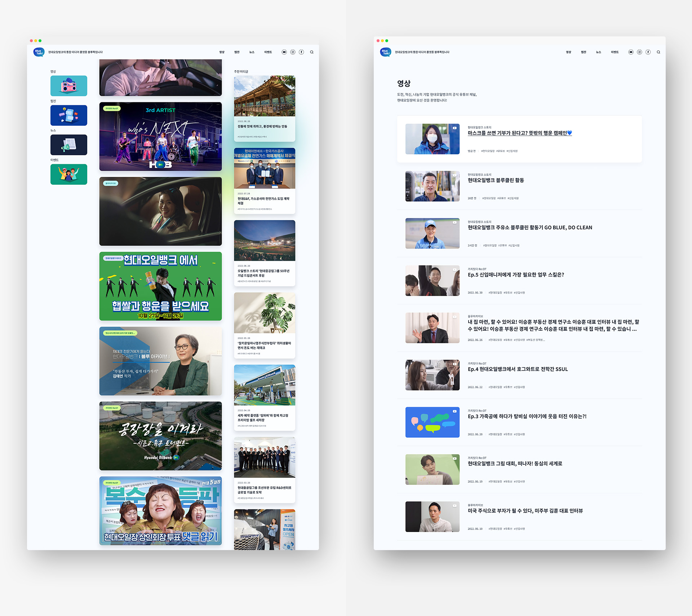Viewport: 692px width, 616px height.
Task: Open YouTube icon in left window header
Action: coord(284,52)
